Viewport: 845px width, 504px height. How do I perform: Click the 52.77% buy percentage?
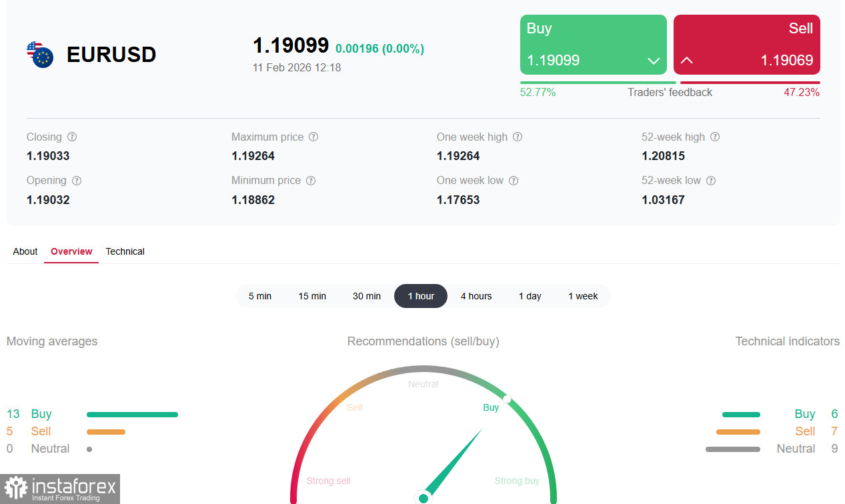pyautogui.click(x=538, y=93)
